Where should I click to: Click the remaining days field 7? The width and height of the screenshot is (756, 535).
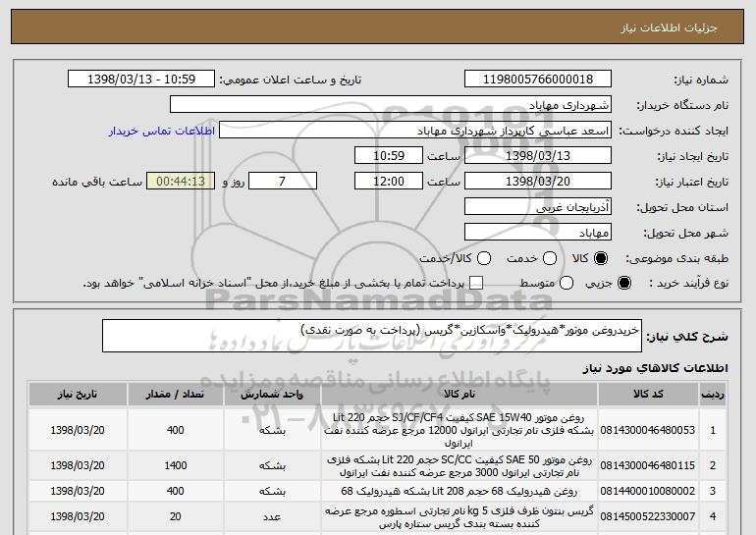click(283, 182)
